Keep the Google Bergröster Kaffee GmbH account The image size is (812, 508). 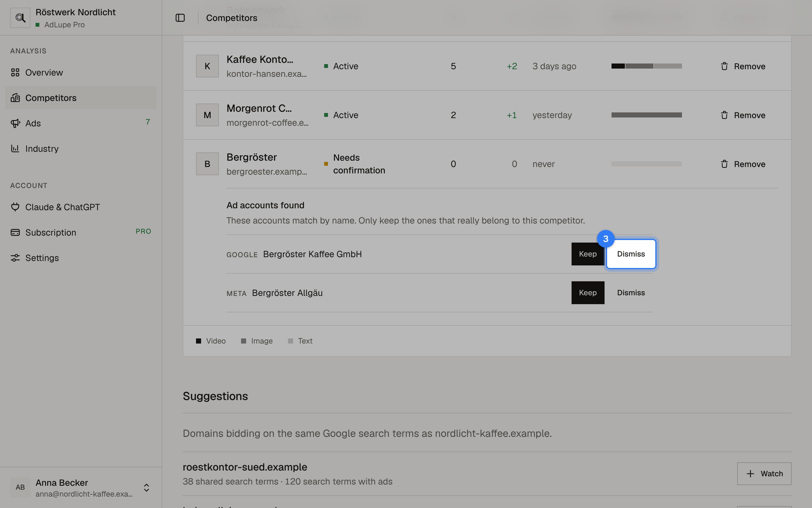point(588,254)
